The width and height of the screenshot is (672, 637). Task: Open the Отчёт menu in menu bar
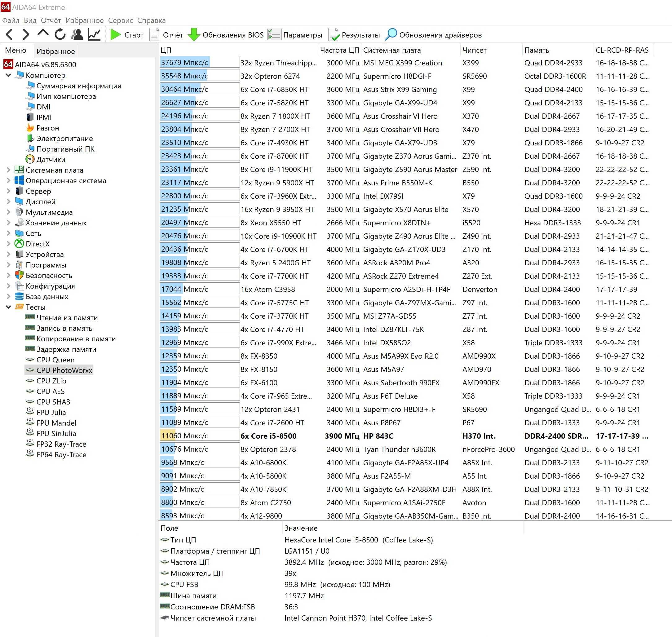click(x=51, y=20)
